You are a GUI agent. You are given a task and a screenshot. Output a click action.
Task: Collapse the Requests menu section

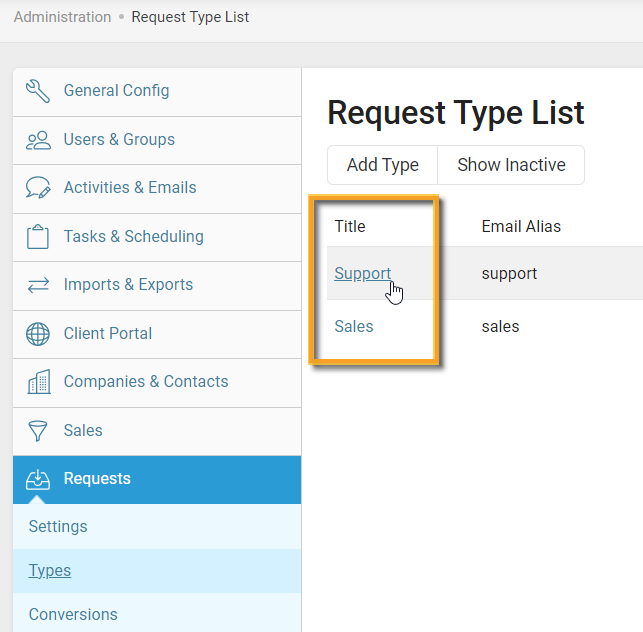97,479
